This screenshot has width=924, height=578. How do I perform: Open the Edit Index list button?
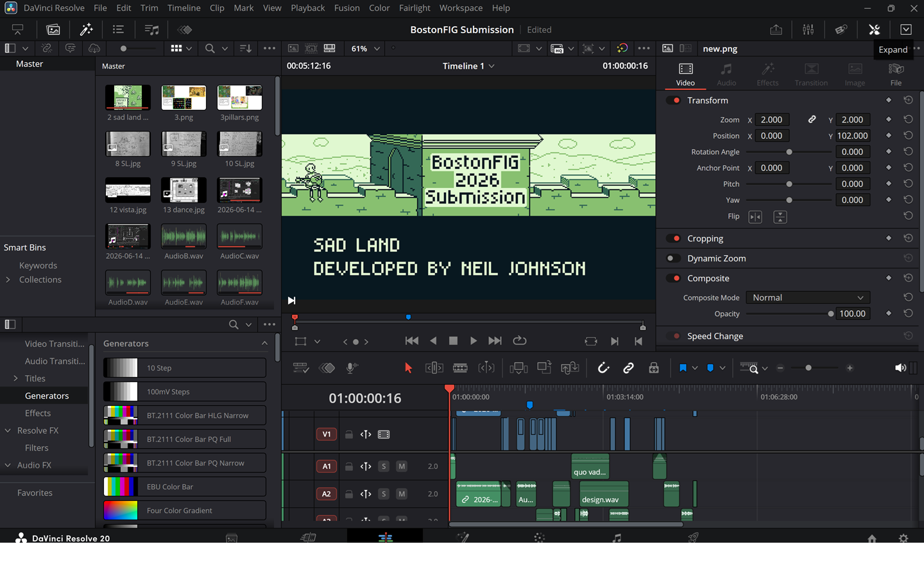pyautogui.click(x=118, y=30)
